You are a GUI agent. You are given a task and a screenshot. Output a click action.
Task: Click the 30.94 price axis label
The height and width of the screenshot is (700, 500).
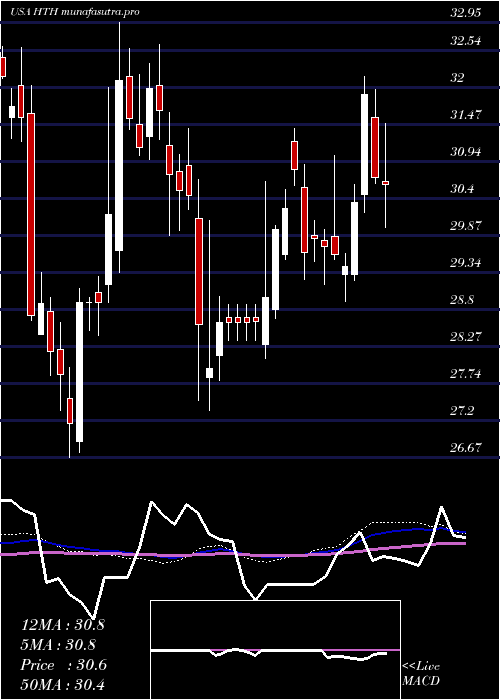pos(465,152)
